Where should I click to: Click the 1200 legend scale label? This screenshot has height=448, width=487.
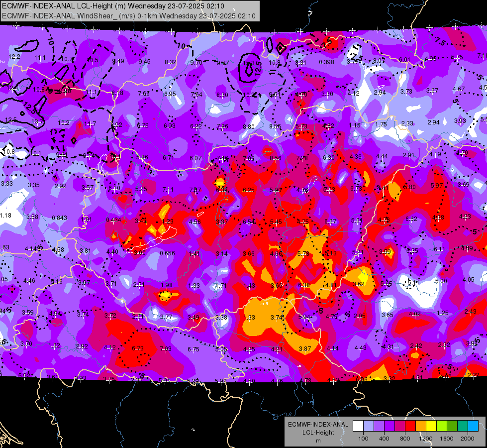(425, 439)
